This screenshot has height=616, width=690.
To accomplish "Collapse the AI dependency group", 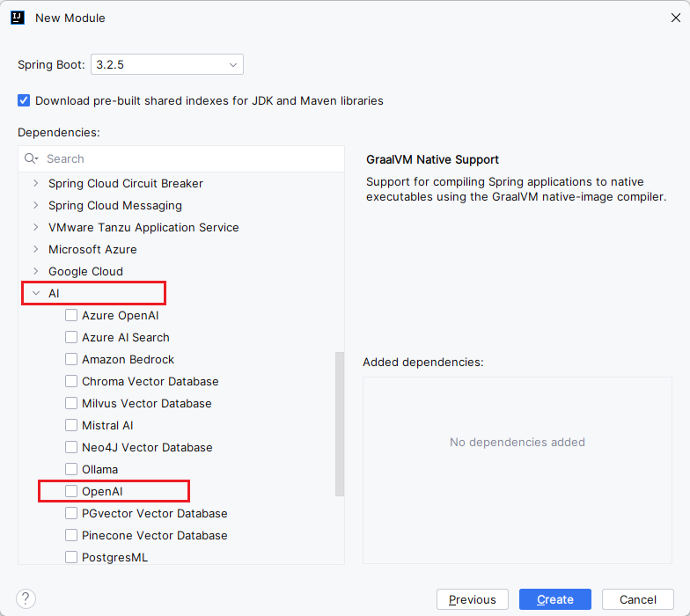I will [x=36, y=293].
